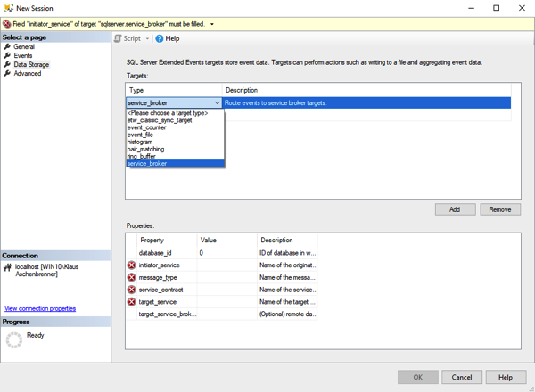This screenshot has height=392, width=535.
Task: Click 'ID of database in w...' description
Action: (x=287, y=253)
